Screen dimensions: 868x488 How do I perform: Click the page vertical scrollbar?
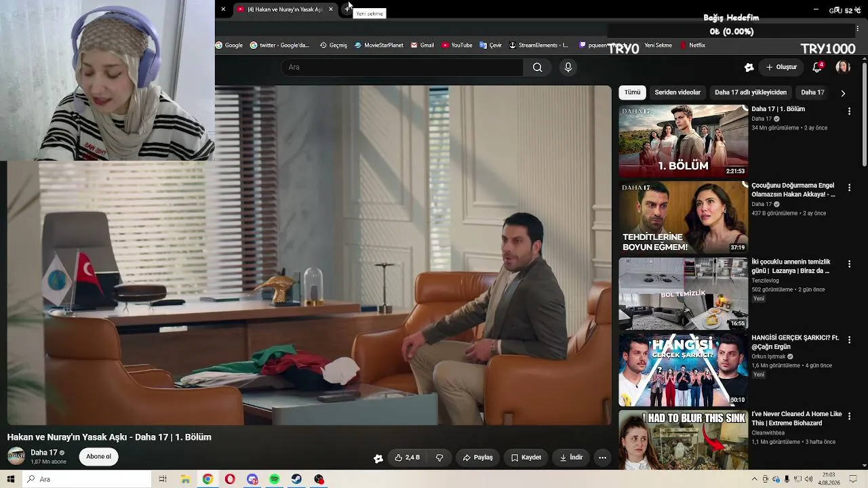click(x=865, y=115)
